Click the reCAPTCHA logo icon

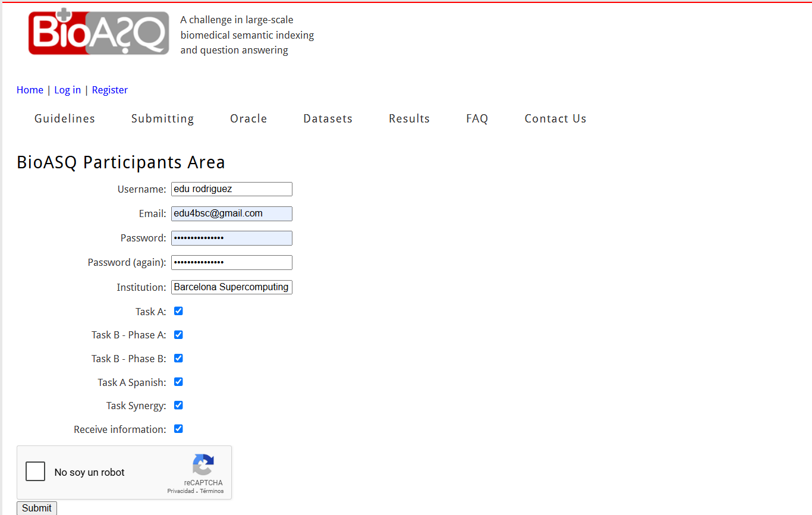click(x=203, y=465)
